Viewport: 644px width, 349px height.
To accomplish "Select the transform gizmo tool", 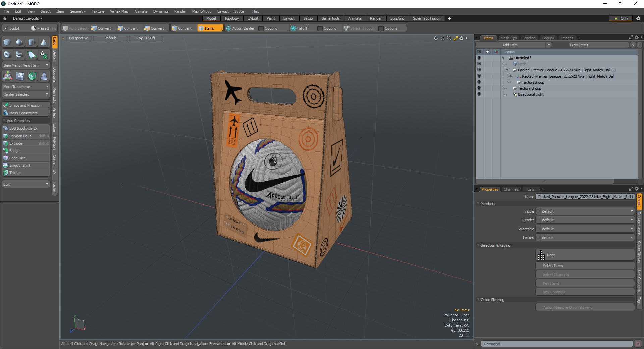I will tap(7, 77).
